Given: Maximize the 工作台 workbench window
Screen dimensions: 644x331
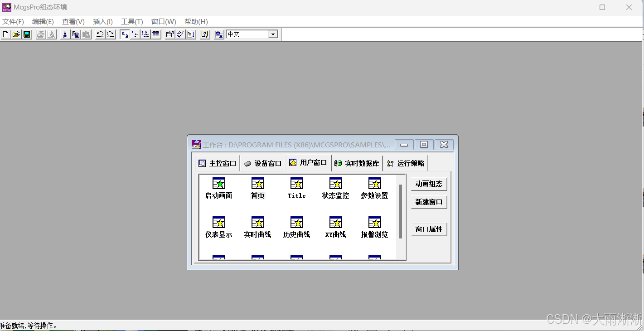Looking at the screenshot, I should tap(424, 145).
